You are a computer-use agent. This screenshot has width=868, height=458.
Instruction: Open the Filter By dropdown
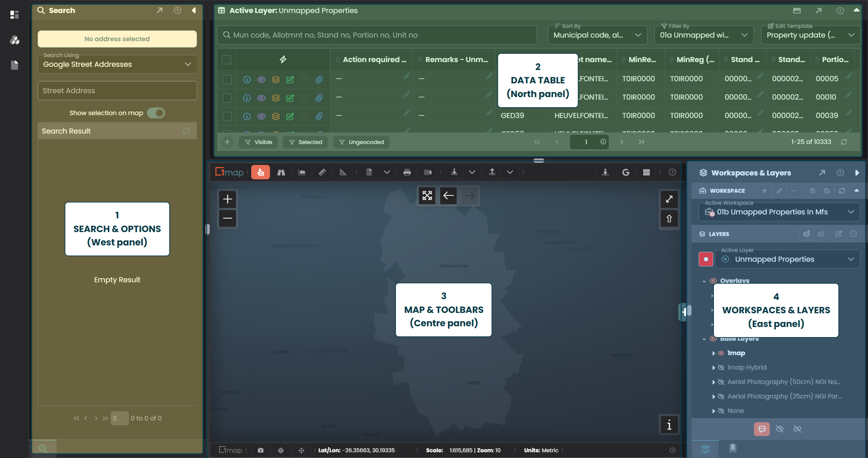(x=704, y=35)
